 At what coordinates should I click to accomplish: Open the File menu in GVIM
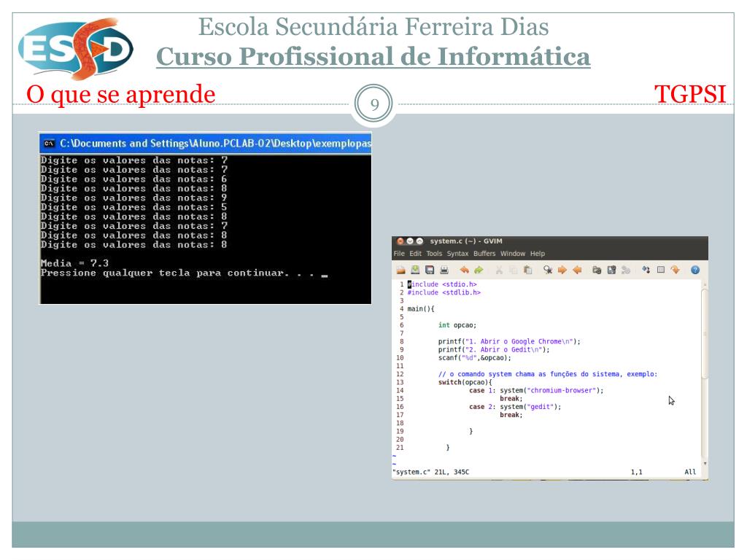[x=399, y=254]
